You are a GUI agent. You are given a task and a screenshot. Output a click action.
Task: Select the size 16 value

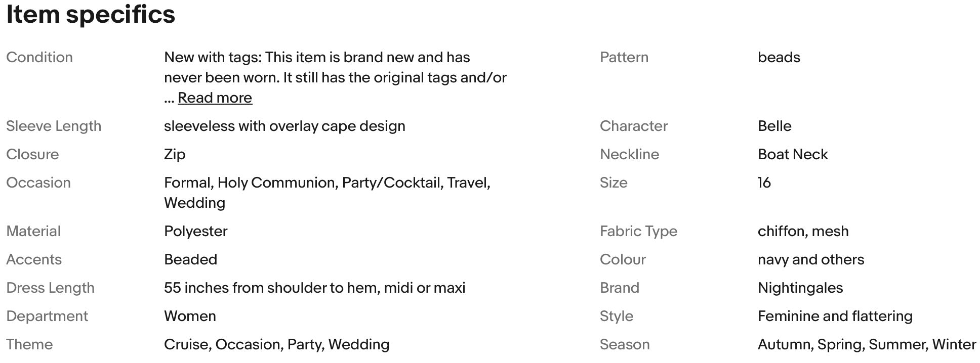(764, 183)
